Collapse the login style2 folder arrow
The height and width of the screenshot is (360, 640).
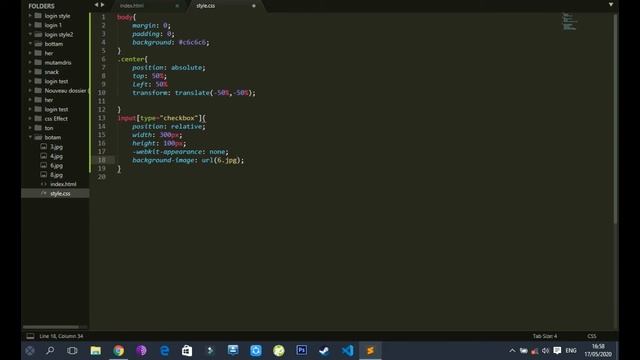pos(30,34)
